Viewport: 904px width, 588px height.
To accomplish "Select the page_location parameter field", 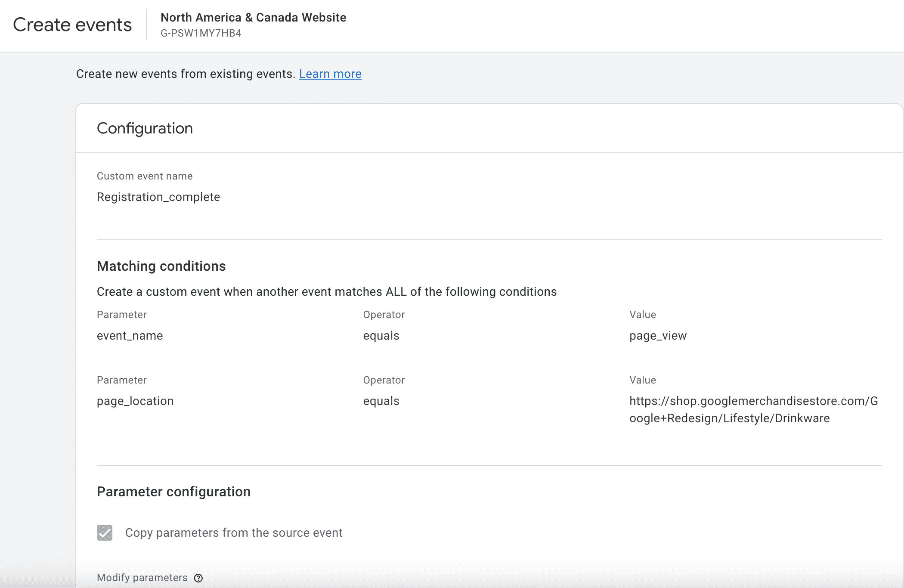I will click(x=135, y=401).
